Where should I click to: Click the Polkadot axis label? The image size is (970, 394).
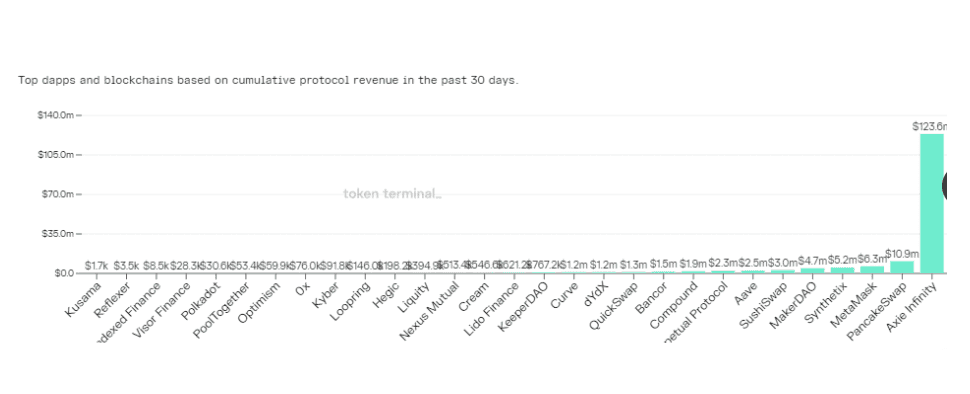(x=200, y=301)
